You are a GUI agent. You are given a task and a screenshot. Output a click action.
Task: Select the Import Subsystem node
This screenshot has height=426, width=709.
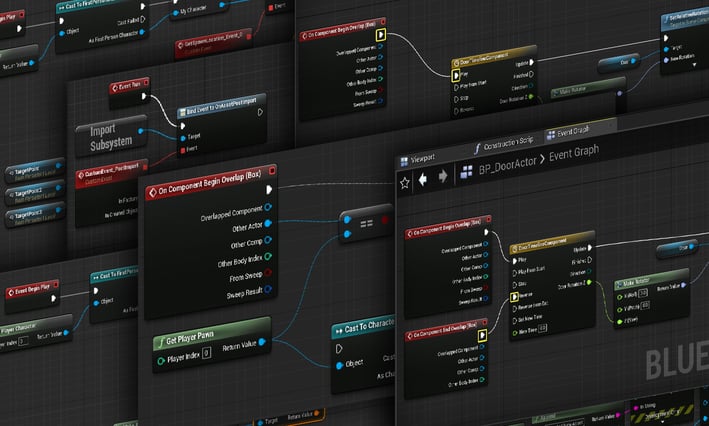(111, 137)
